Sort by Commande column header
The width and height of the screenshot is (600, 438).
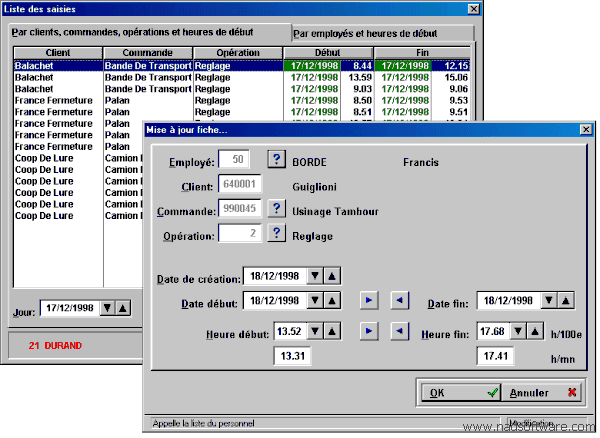148,53
